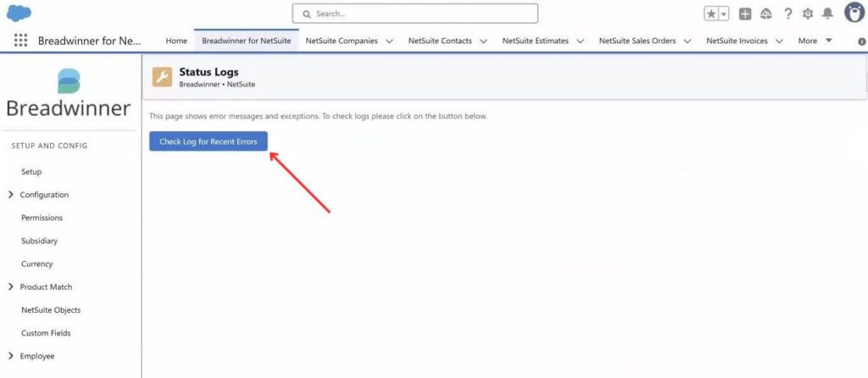Screen dimensions: 868x378
Task: Open Setup in the sidebar
Action: [31, 171]
